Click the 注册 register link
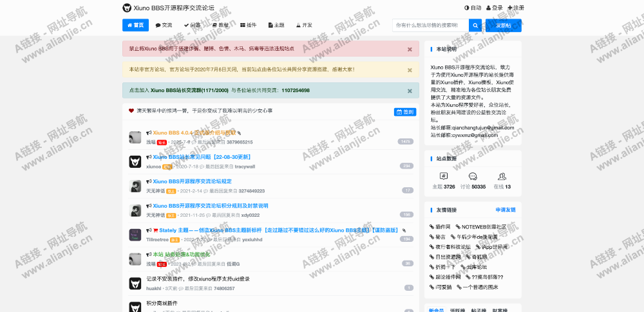This screenshot has width=644, height=312. click(516, 8)
